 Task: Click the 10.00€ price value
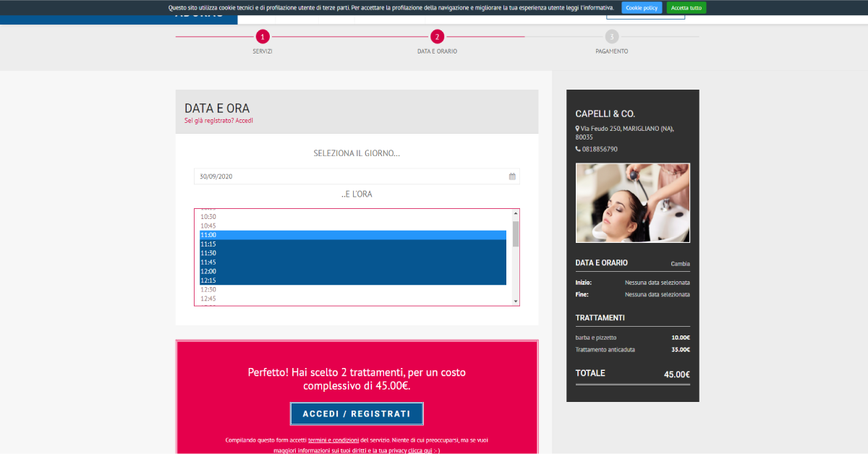pyautogui.click(x=681, y=338)
